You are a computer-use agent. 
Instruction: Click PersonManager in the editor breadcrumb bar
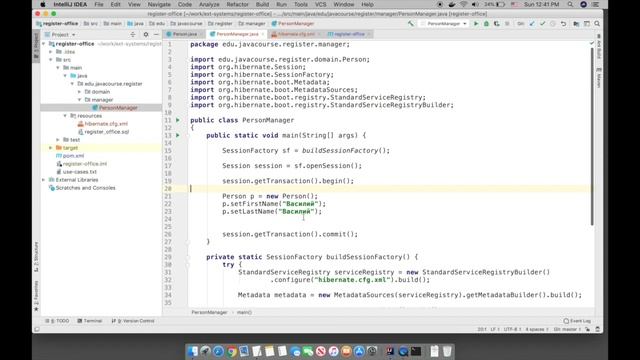click(209, 312)
